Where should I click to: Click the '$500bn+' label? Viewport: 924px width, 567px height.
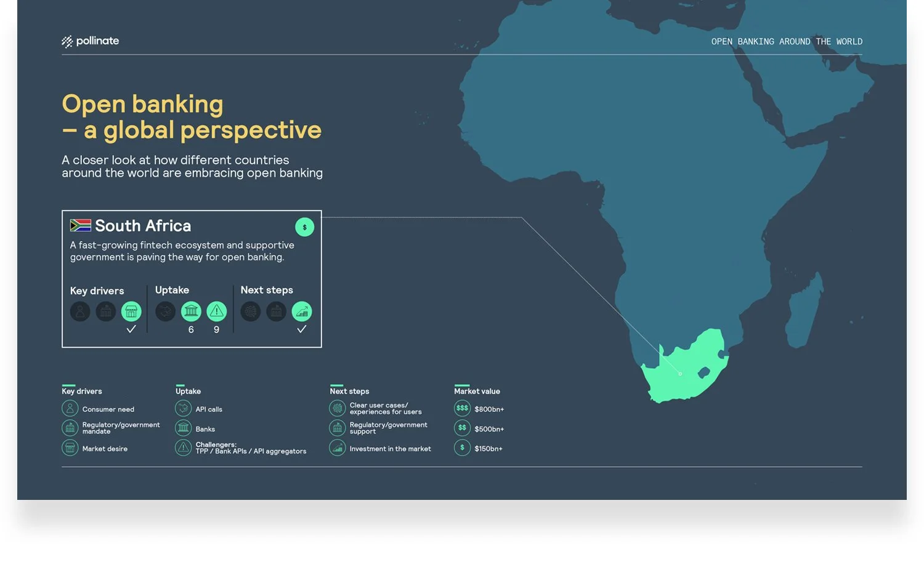(489, 429)
